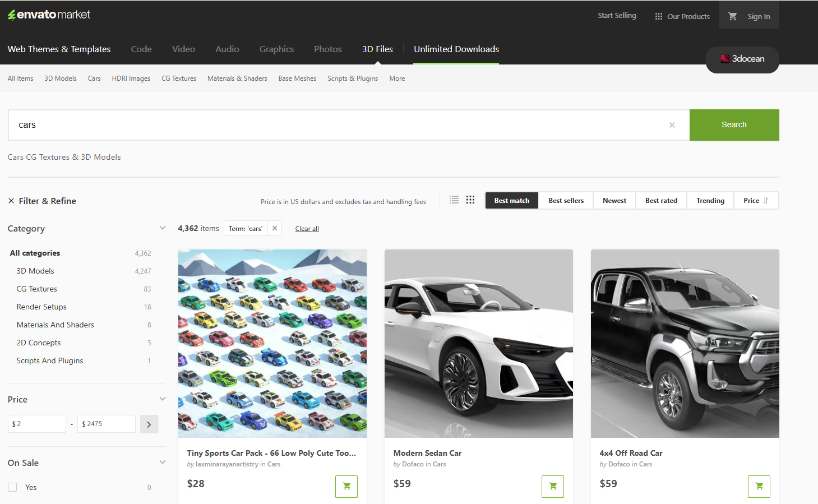Click the Clear all link

tap(307, 229)
